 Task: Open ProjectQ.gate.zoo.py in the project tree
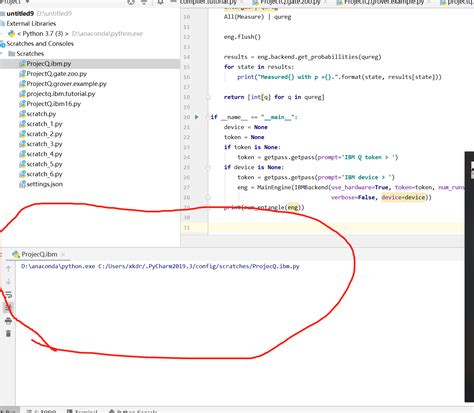pos(57,74)
